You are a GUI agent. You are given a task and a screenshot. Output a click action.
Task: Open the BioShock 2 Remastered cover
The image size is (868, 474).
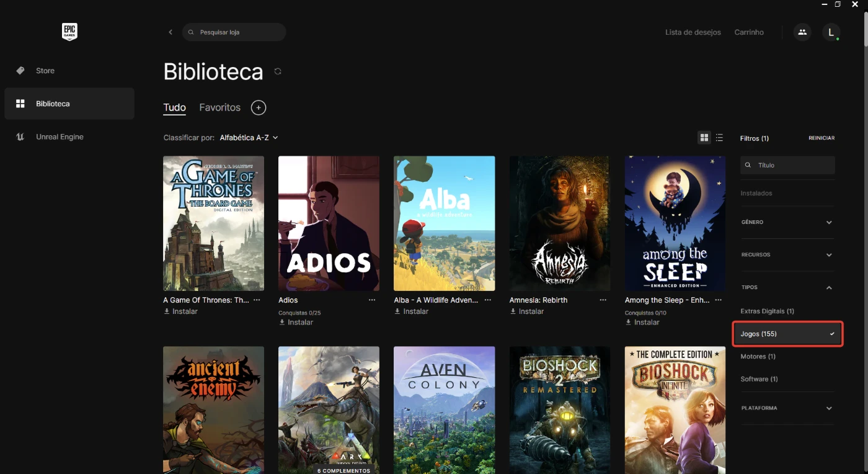coord(560,410)
